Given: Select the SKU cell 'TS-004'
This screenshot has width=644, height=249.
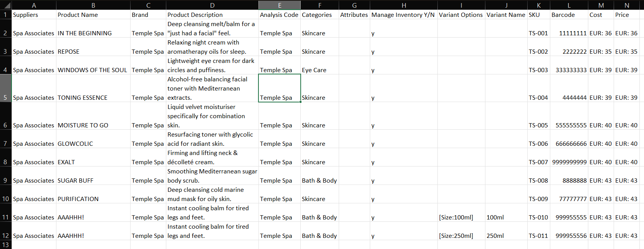Looking at the screenshot, I should [x=539, y=88].
